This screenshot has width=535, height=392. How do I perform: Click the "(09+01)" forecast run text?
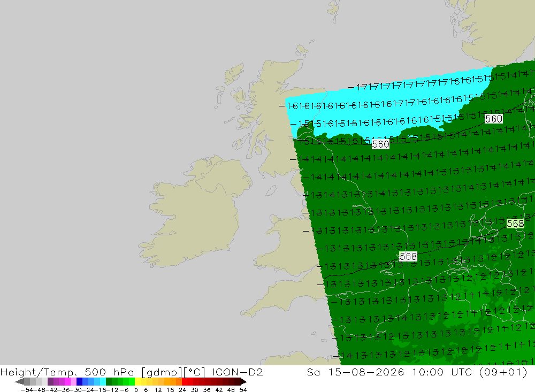point(503,372)
